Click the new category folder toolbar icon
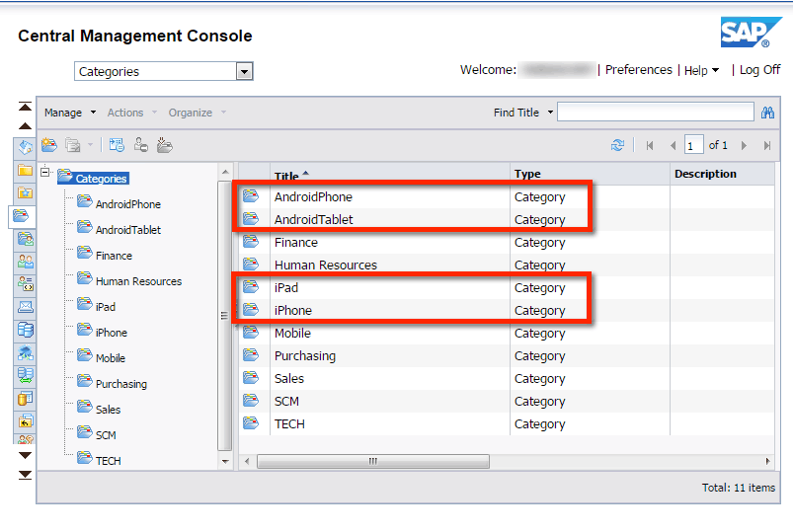794x532 pixels. 48,145
